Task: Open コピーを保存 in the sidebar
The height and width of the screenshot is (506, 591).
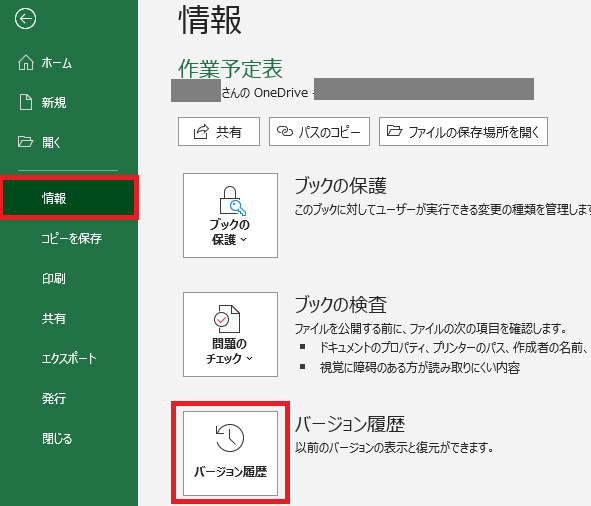Action: 71,238
